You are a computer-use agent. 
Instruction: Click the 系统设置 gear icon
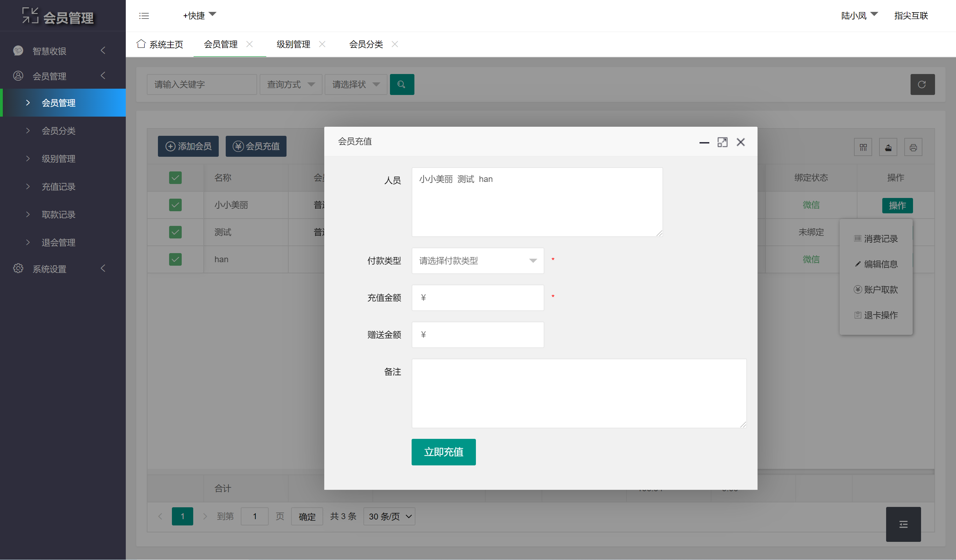[18, 268]
